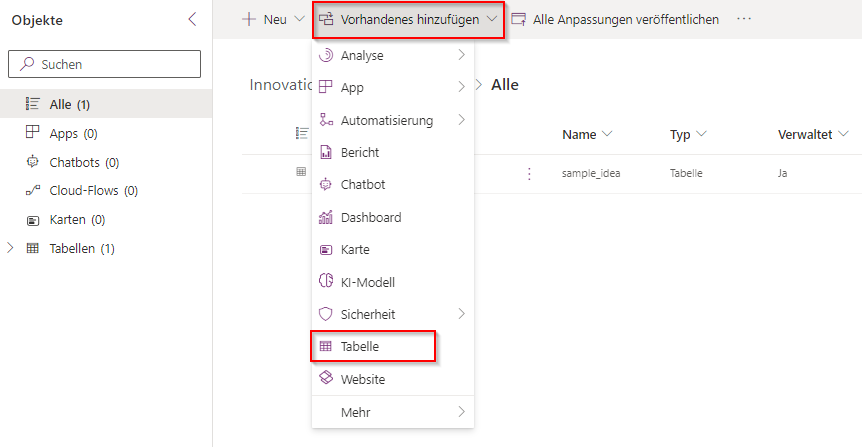862x447 pixels.
Task: Open the toolbar overflow ellipsis menu
Action: pyautogui.click(x=743, y=19)
